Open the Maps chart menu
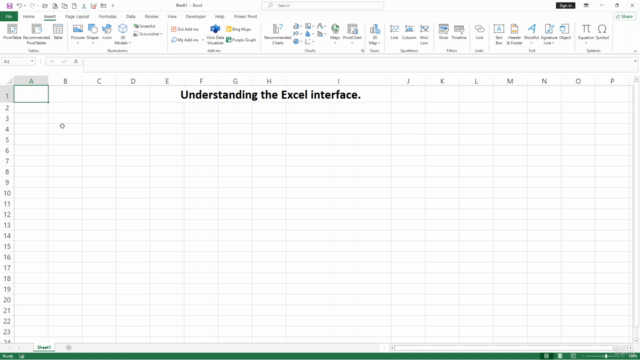Viewport: 640px width, 360px height. coord(335,33)
